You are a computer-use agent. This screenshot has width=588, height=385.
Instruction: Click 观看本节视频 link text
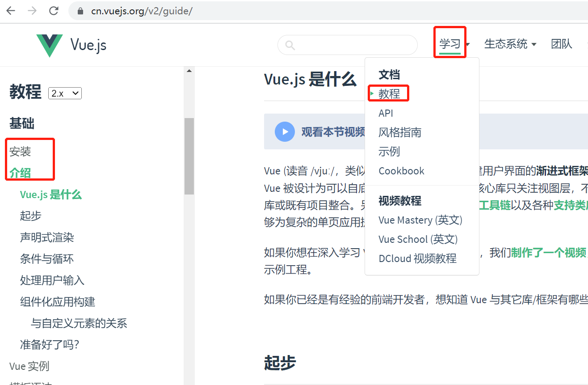coord(333,132)
